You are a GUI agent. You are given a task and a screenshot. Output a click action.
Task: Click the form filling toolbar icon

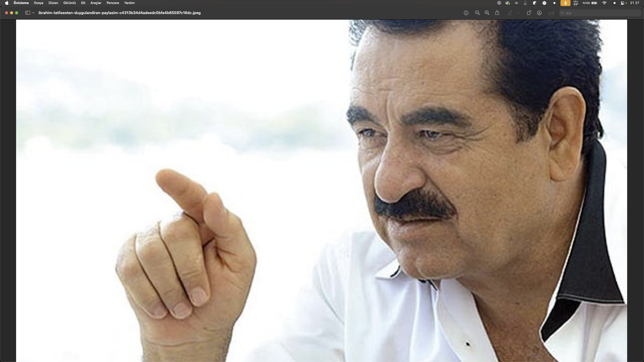pyautogui.click(x=551, y=13)
